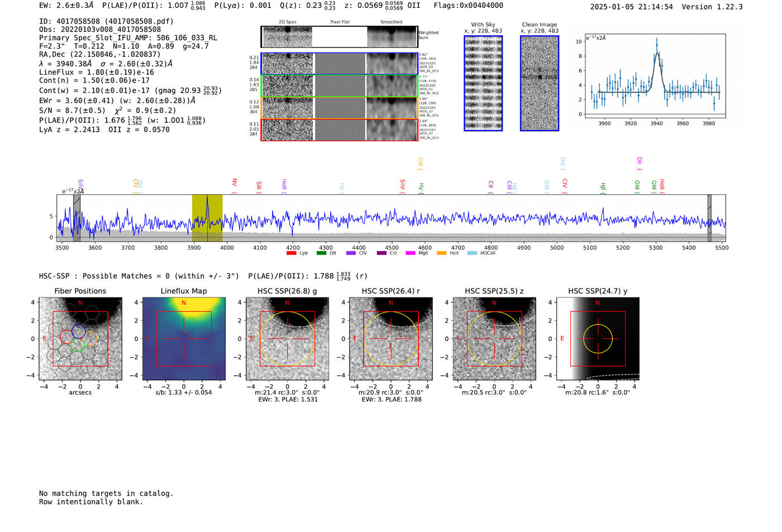The image size is (782, 532).
Task: Click the 'EW: 2.6±0.3Å' header value
Action: point(66,6)
